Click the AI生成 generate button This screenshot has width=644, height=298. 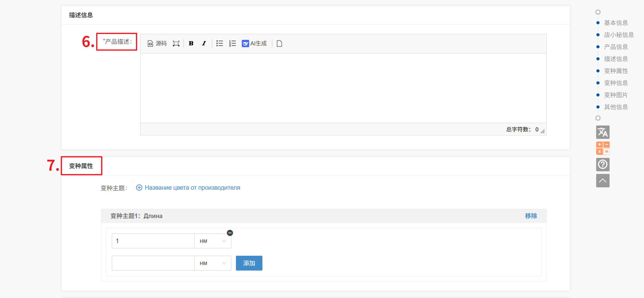254,43
